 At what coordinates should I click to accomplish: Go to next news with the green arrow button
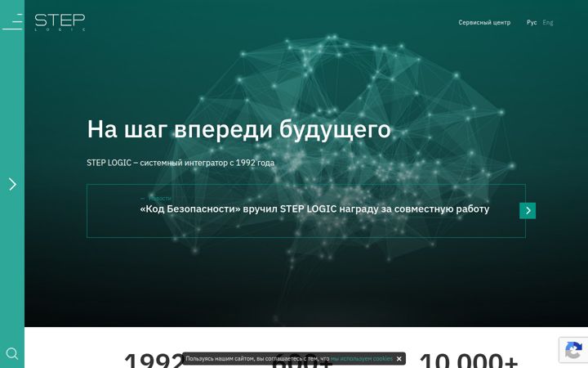tap(528, 211)
